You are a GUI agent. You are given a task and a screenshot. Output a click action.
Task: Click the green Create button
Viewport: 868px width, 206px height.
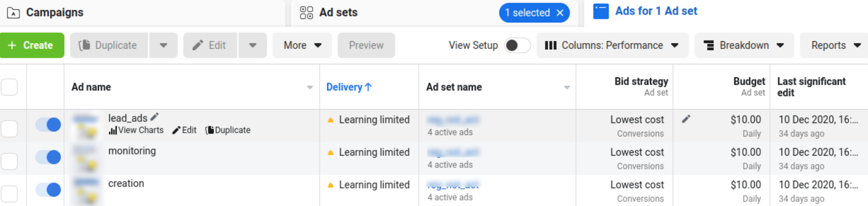(32, 45)
